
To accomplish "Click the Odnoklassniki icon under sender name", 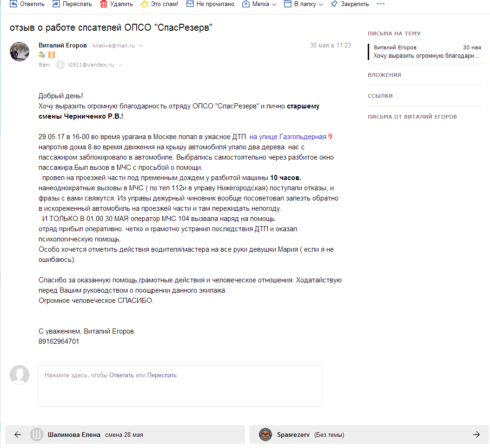I will point(52,55).
